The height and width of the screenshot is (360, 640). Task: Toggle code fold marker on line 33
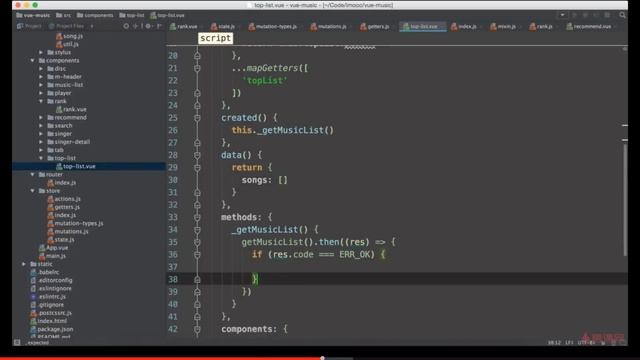197,218
